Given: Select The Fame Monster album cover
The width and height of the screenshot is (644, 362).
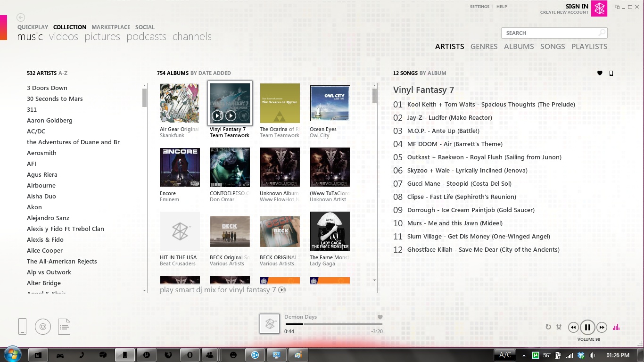Looking at the screenshot, I should pyautogui.click(x=330, y=231).
